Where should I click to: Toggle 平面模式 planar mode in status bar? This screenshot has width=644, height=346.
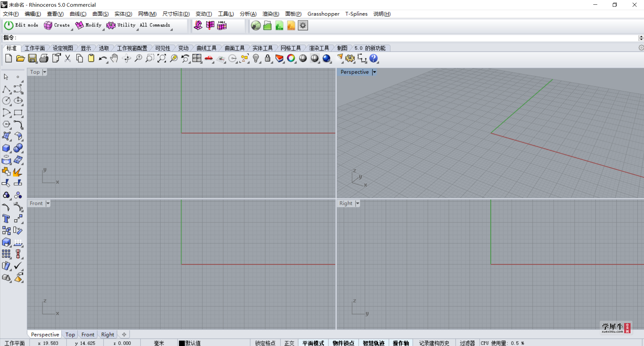(x=313, y=343)
